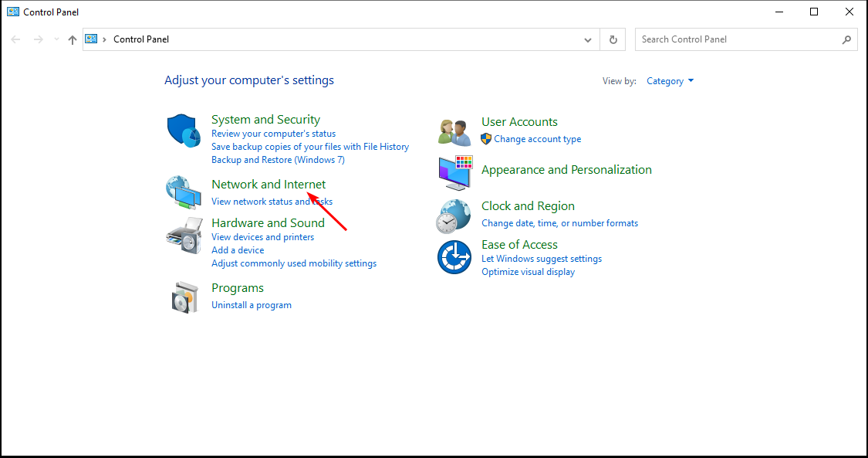The width and height of the screenshot is (868, 458).
Task: Click Change date, time, or number formats
Action: (x=559, y=223)
